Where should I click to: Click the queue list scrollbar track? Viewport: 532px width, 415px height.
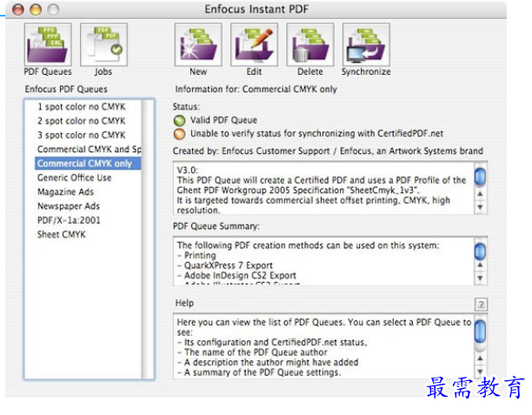[x=148, y=239]
